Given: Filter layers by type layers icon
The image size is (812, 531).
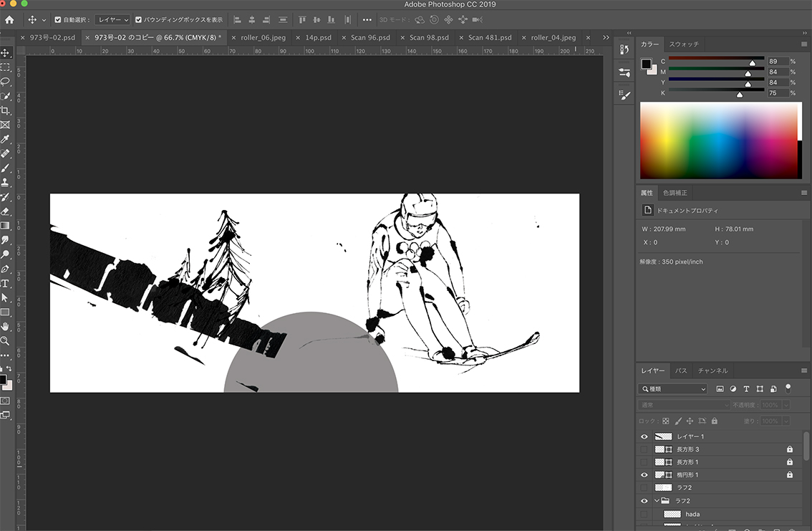Looking at the screenshot, I should [746, 388].
